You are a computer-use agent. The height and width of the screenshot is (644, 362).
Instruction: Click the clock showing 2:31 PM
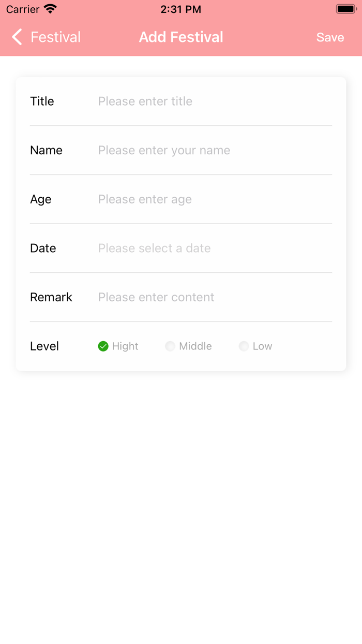click(x=181, y=8)
